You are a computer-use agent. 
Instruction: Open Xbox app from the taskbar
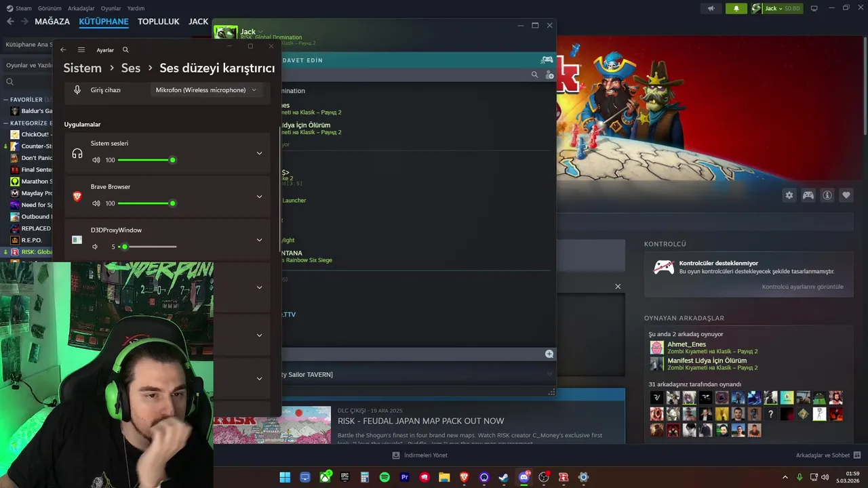(x=325, y=477)
